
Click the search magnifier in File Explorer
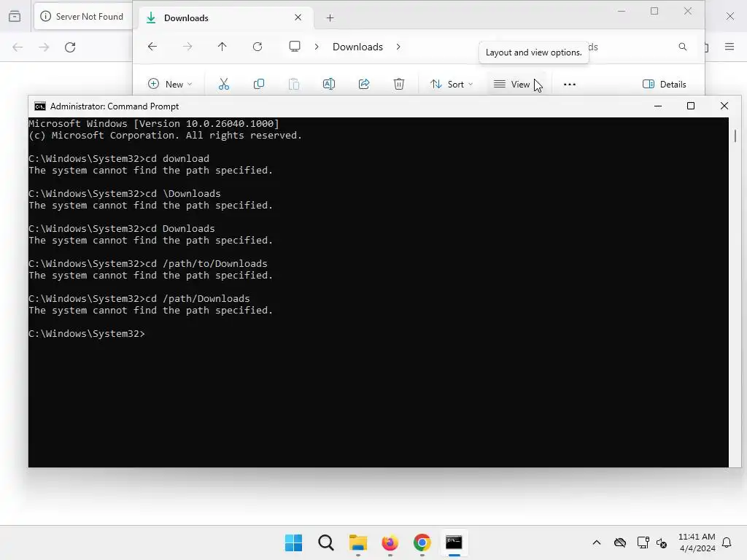pos(682,47)
